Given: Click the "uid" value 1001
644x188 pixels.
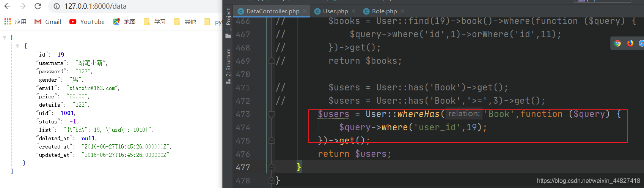Looking at the screenshot, I should coord(68,113).
